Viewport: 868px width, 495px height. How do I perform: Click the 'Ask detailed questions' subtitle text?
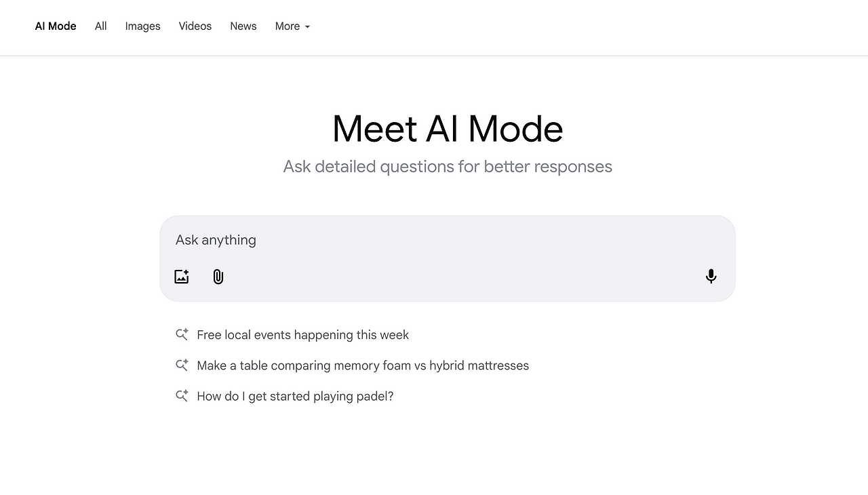coord(448,167)
